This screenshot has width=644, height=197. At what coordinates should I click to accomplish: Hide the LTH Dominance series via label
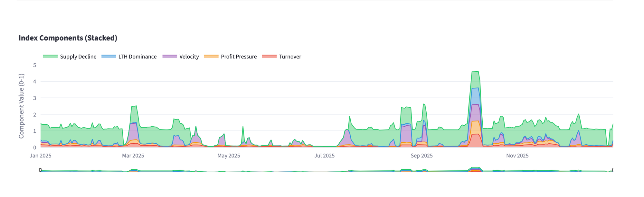(137, 57)
